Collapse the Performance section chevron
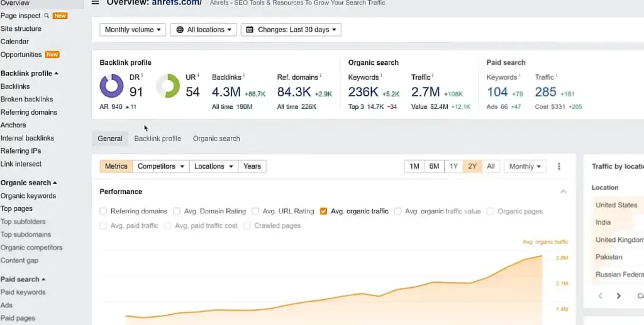 click(563, 191)
